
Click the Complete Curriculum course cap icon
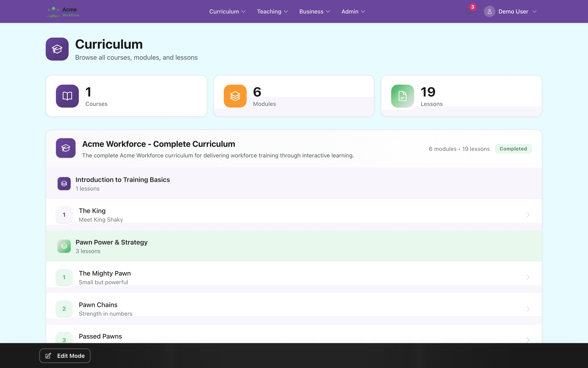(66, 148)
